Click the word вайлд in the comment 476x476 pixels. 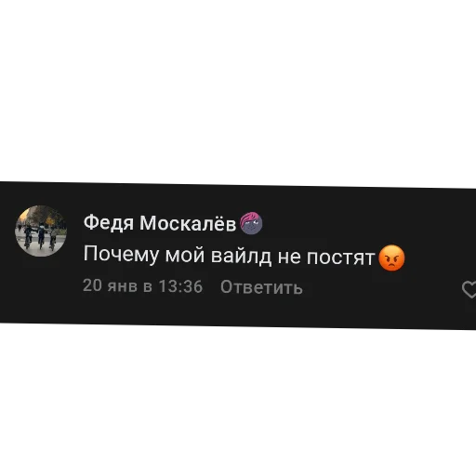[x=241, y=256]
